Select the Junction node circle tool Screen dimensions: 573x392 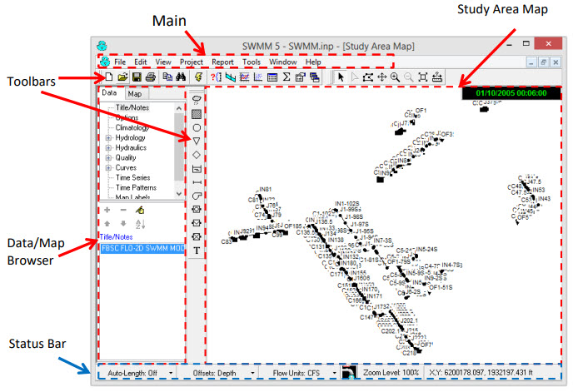(197, 127)
